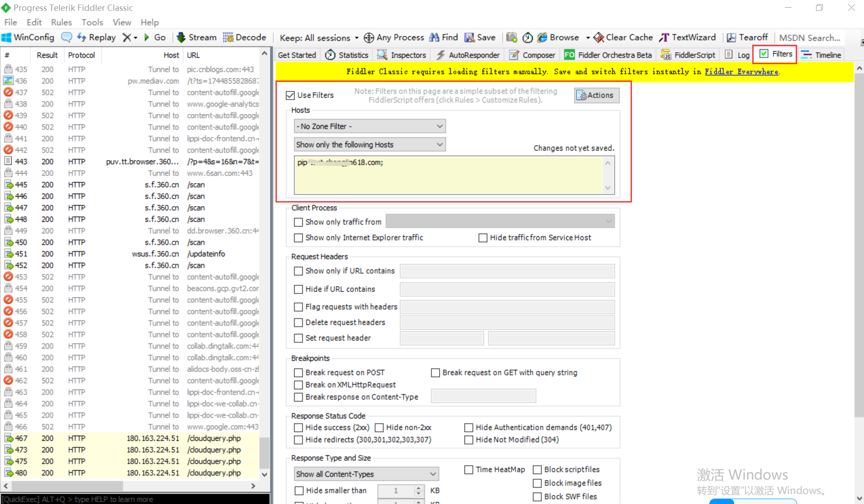Click the QuickExec command box
This screenshot has width=864, height=504.
point(135,499)
